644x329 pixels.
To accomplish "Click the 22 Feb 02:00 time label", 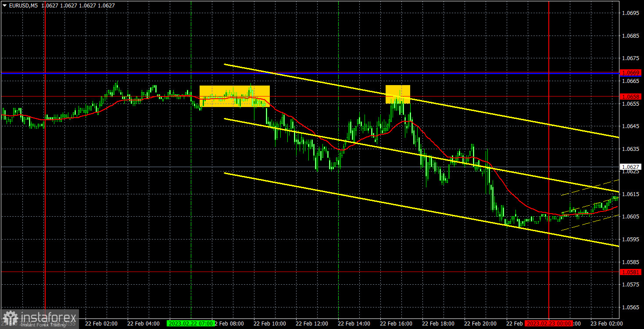I will click(101, 323).
